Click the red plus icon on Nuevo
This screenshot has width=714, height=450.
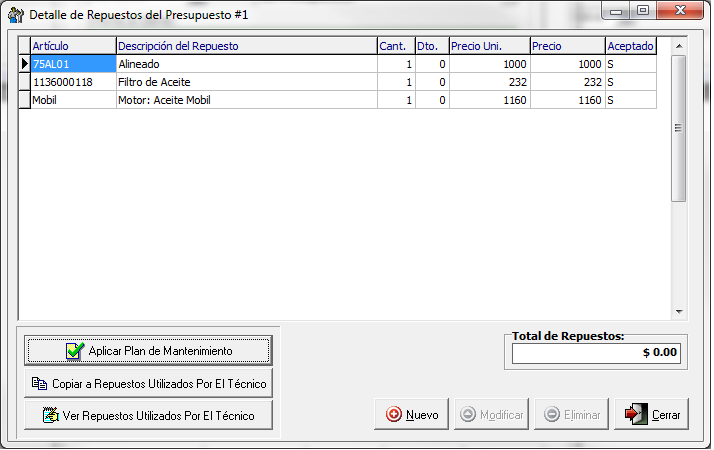(393, 415)
